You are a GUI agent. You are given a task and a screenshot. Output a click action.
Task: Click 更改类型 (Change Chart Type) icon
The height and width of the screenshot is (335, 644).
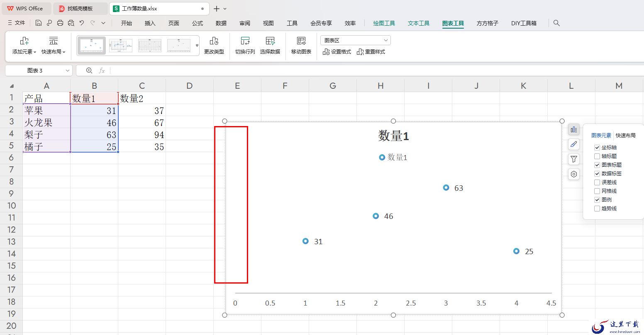(214, 46)
